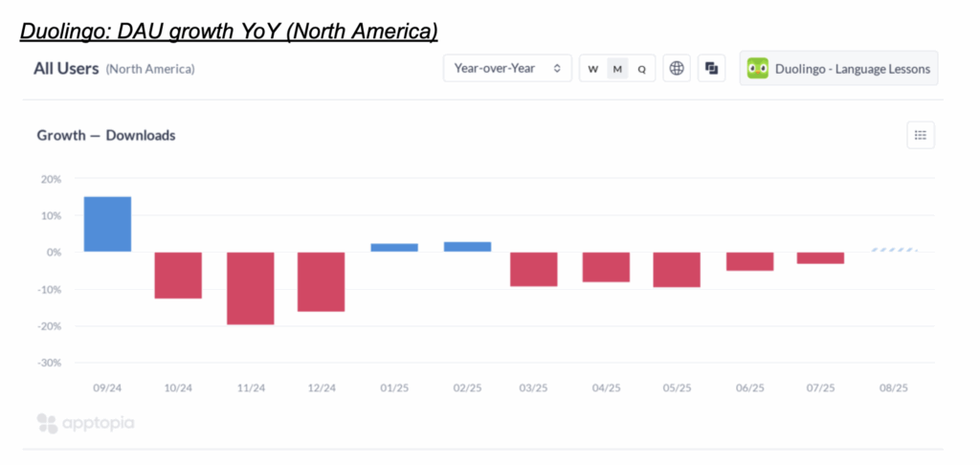This screenshot has height=465, width=980.
Task: Click the 08/25 striped projected bar
Action: [894, 250]
